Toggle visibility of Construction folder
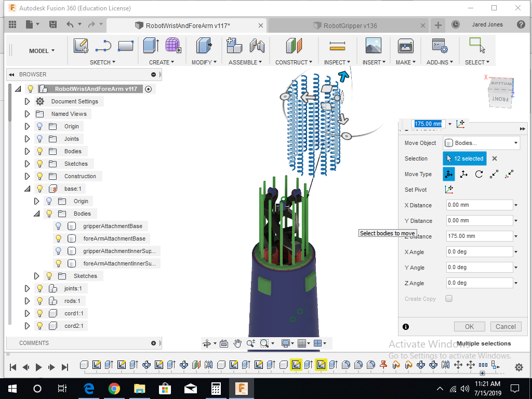 39,176
